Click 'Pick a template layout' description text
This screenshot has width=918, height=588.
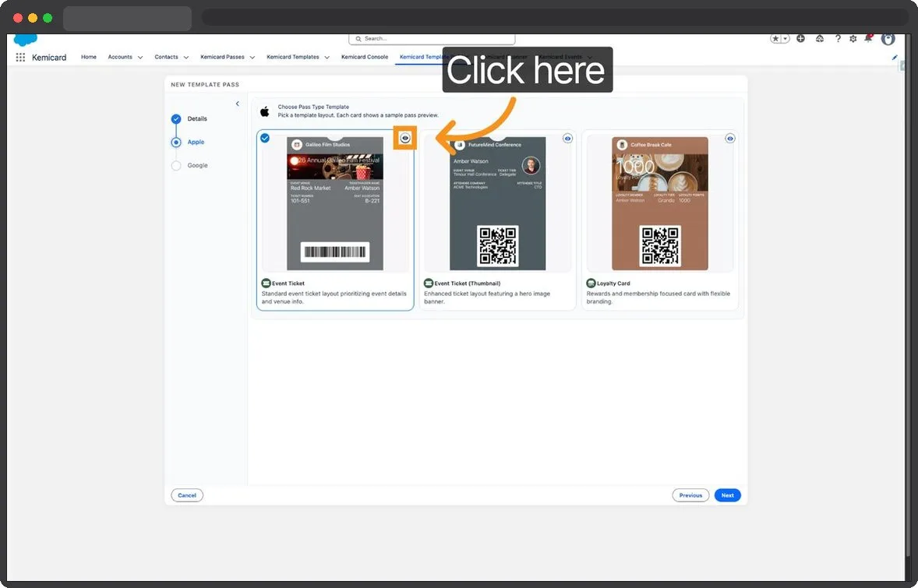pyautogui.click(x=358, y=115)
